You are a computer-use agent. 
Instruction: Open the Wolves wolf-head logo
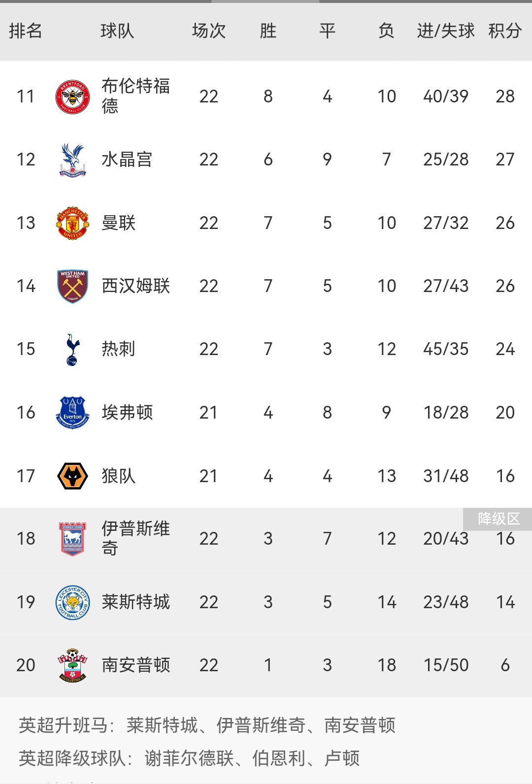(x=72, y=476)
